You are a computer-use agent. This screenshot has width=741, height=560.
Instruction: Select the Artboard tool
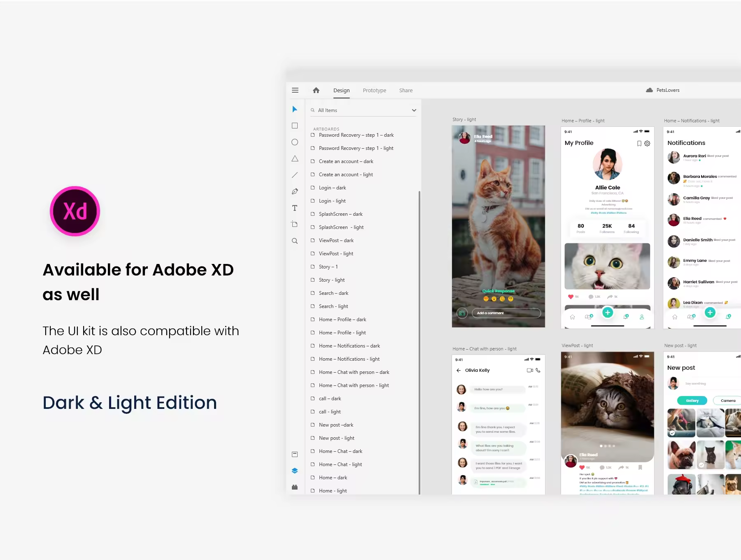[x=295, y=224]
